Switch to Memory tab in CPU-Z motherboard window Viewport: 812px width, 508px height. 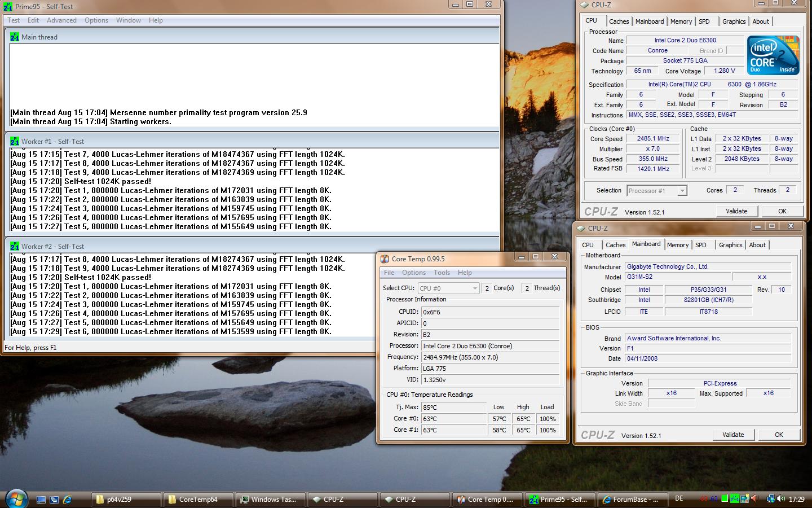tap(678, 245)
